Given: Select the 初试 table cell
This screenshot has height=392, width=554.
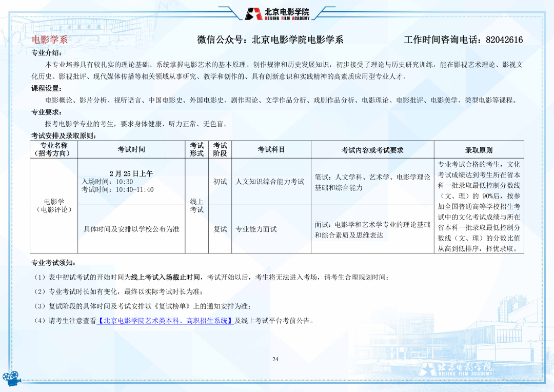Looking at the screenshot, I should 221,181.
